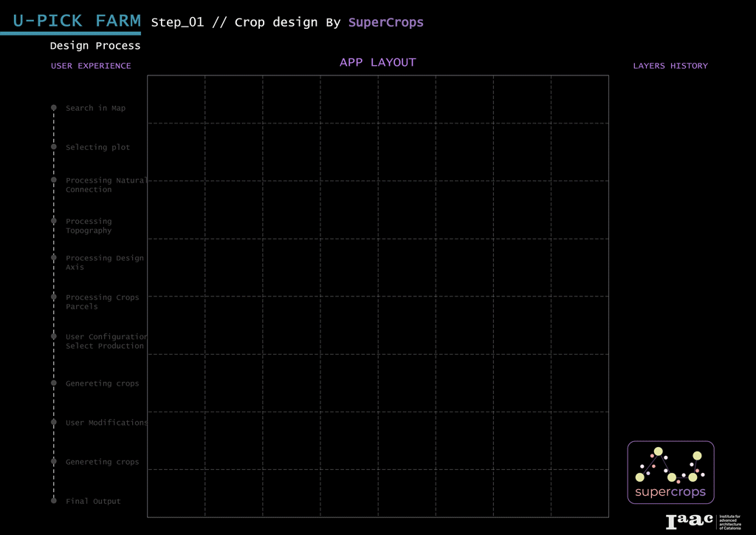The height and width of the screenshot is (535, 756).
Task: Click the APP LAYOUT title
Action: (377, 63)
